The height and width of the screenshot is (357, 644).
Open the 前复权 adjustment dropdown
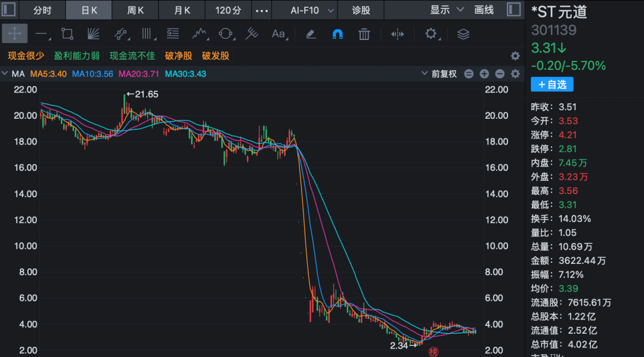click(x=439, y=74)
